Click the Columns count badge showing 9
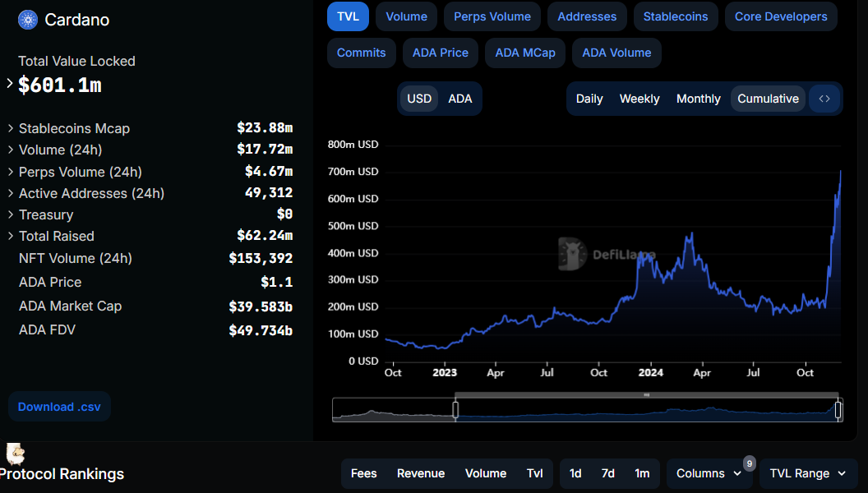The image size is (868, 493). point(749,463)
